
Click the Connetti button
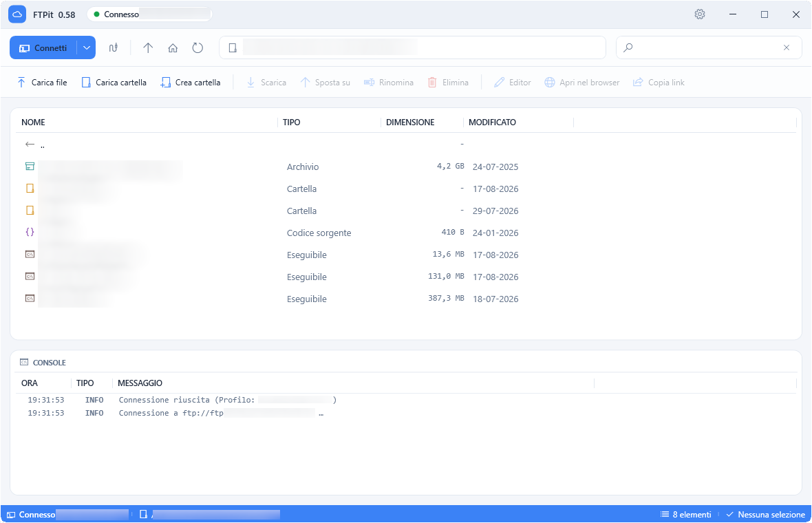43,47
